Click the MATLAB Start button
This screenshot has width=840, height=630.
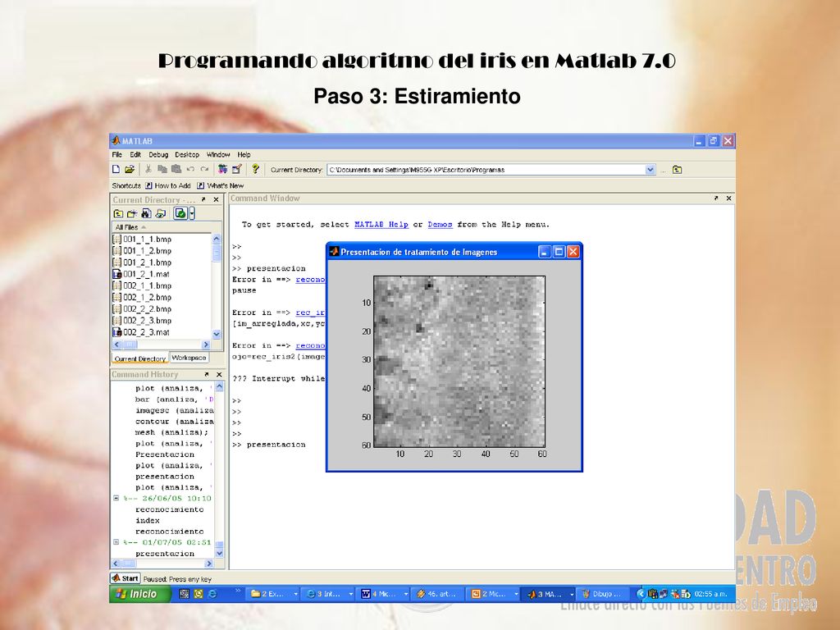point(126,578)
